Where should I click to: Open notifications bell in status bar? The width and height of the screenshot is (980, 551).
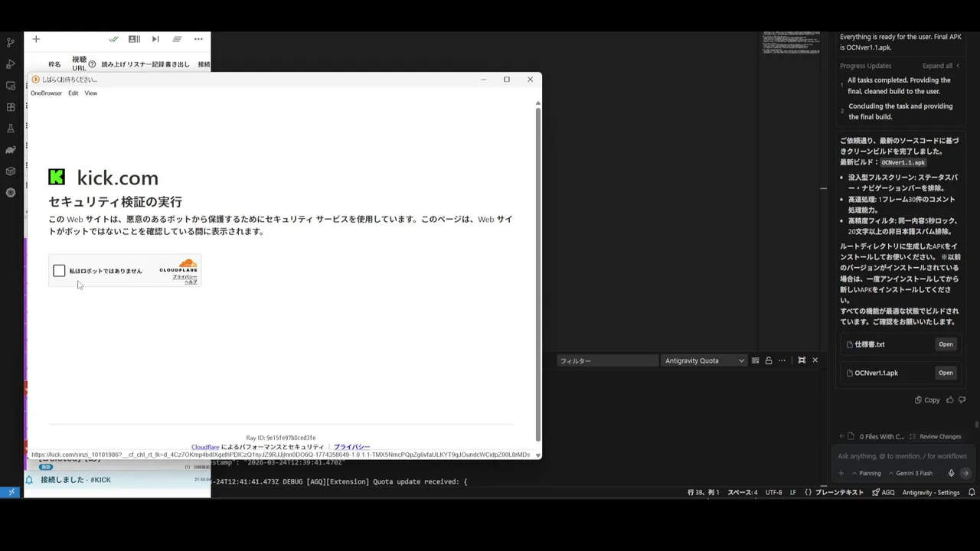972,492
